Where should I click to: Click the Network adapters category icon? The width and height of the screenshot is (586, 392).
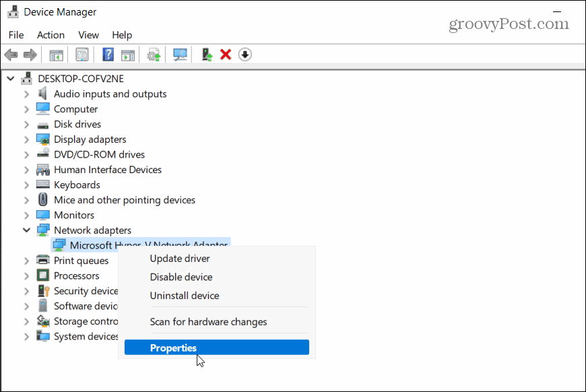(x=43, y=230)
